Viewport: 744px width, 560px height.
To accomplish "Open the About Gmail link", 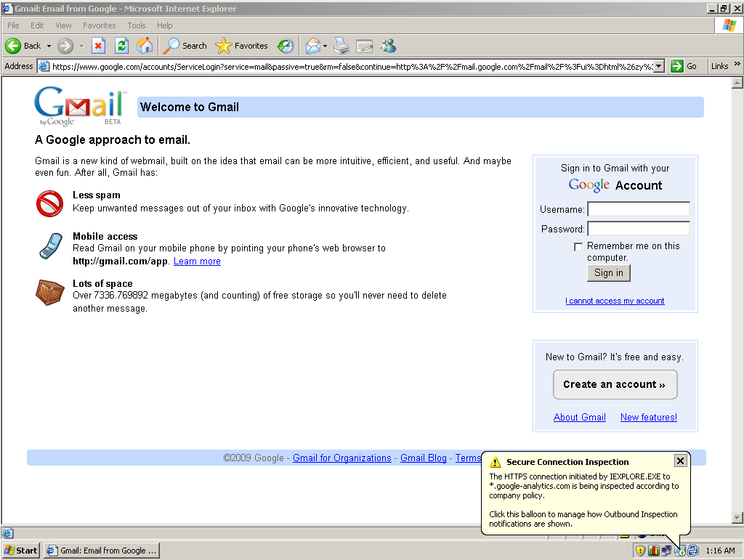I will (x=579, y=417).
